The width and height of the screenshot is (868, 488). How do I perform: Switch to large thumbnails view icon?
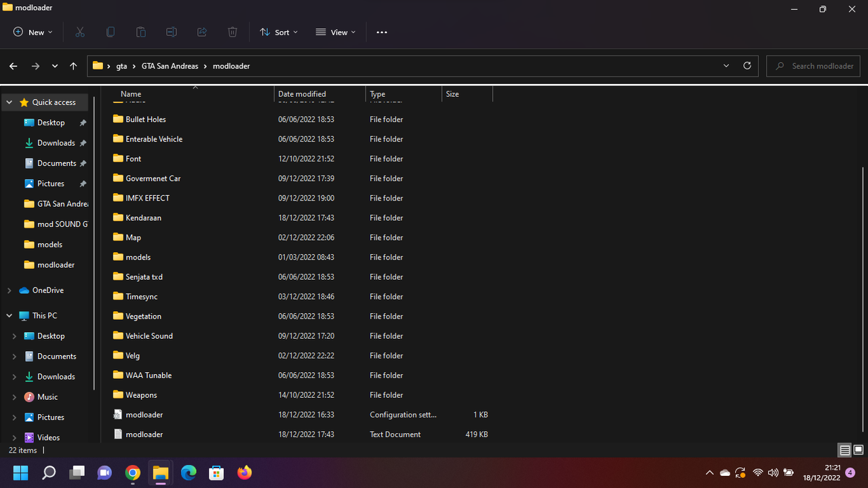(x=859, y=450)
